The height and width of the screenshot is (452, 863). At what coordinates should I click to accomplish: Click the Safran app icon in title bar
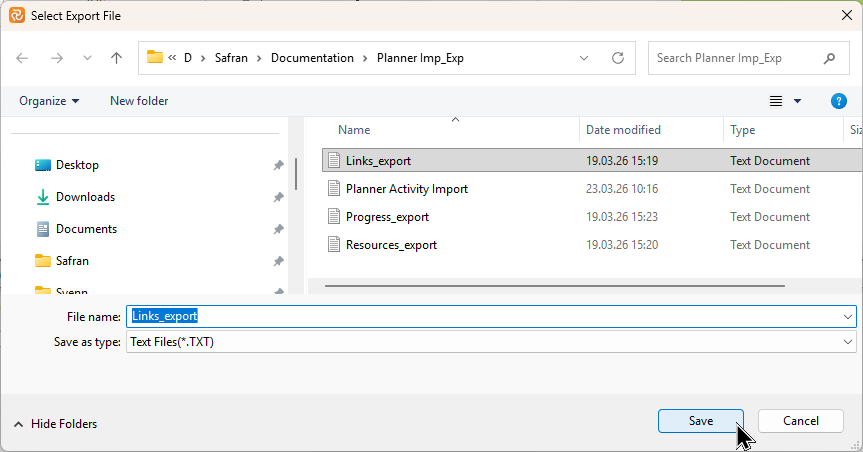click(x=17, y=15)
